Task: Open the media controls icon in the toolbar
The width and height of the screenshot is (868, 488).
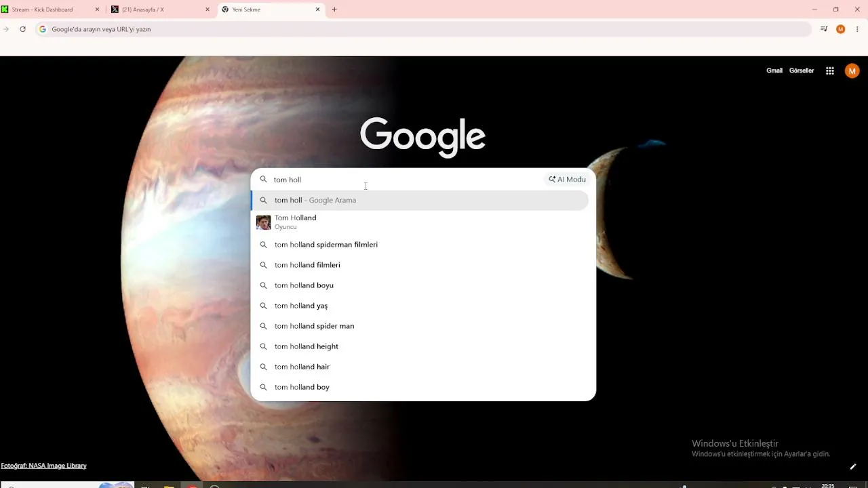Action: click(x=824, y=29)
